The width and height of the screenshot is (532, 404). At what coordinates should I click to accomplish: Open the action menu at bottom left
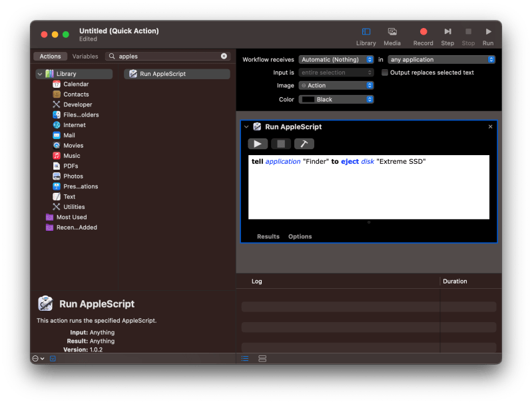(38, 359)
